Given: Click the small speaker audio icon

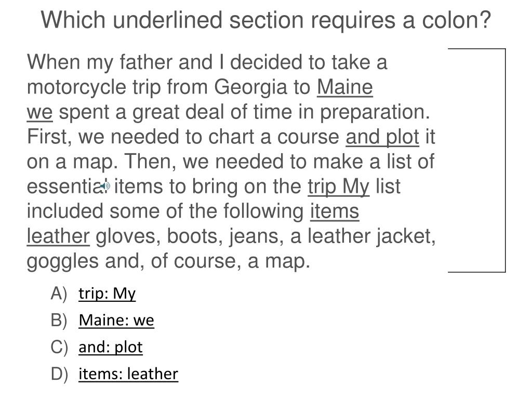Looking at the screenshot, I should tap(105, 185).
